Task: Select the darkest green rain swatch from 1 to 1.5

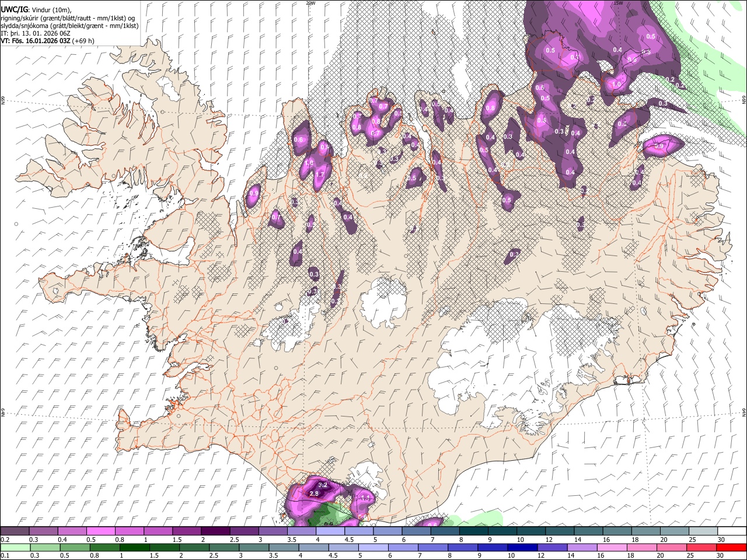Action: [x=135, y=547]
